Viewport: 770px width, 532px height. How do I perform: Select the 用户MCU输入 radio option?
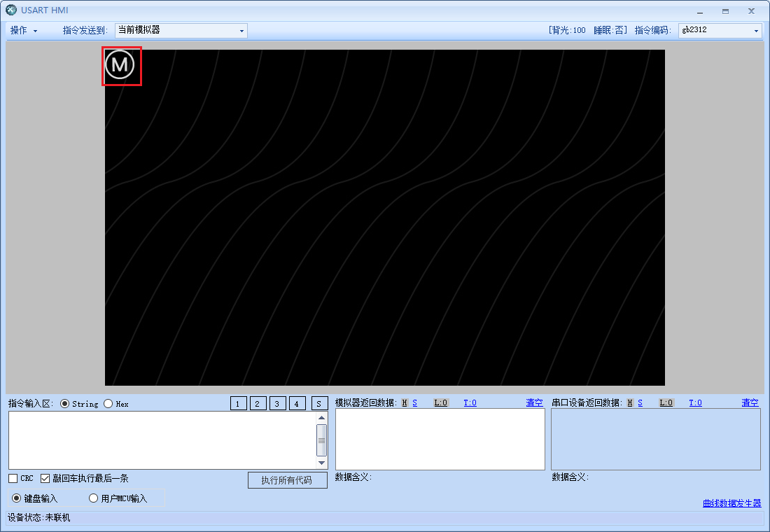tap(93, 498)
